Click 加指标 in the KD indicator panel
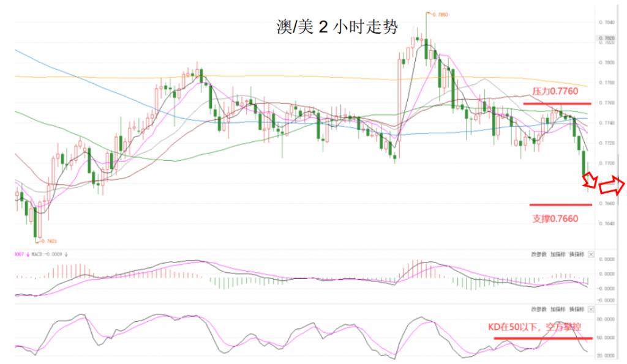 click(x=557, y=310)
